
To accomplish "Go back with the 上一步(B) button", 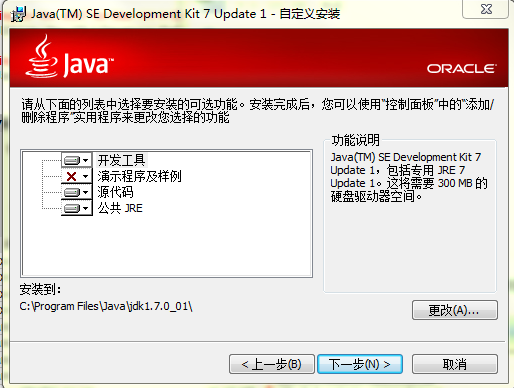I will pos(272,364).
